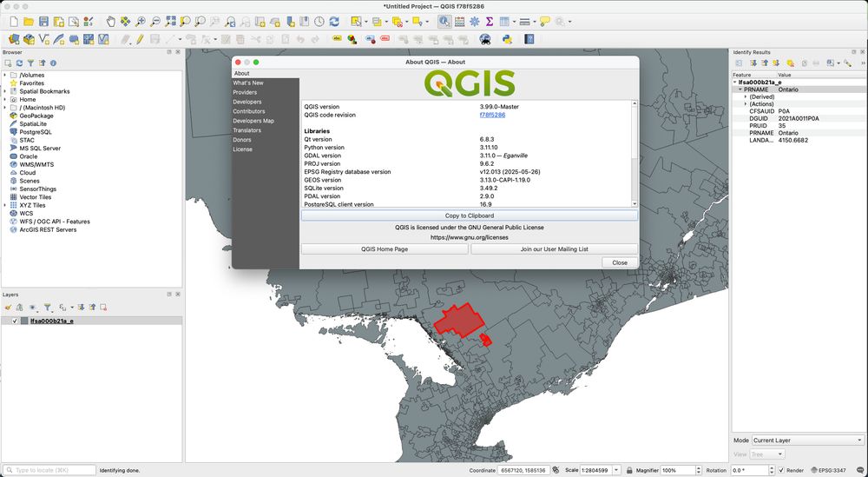Expand the (Derived) node in Identify Results

746,96
